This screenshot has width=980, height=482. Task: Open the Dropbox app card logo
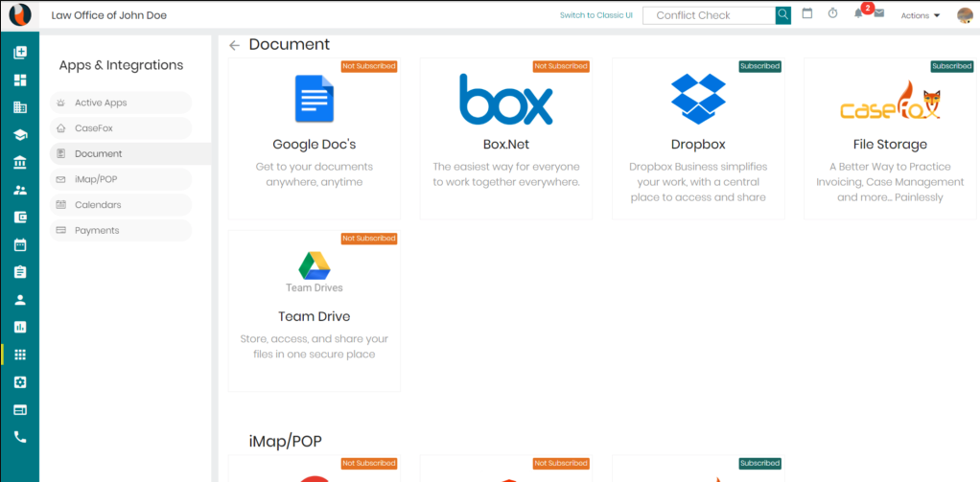click(x=698, y=99)
